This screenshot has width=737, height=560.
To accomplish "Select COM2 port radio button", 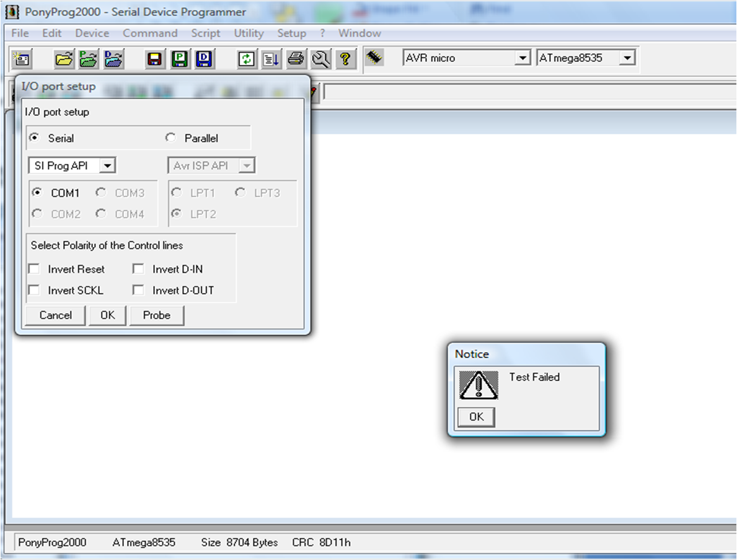I will (37, 214).
